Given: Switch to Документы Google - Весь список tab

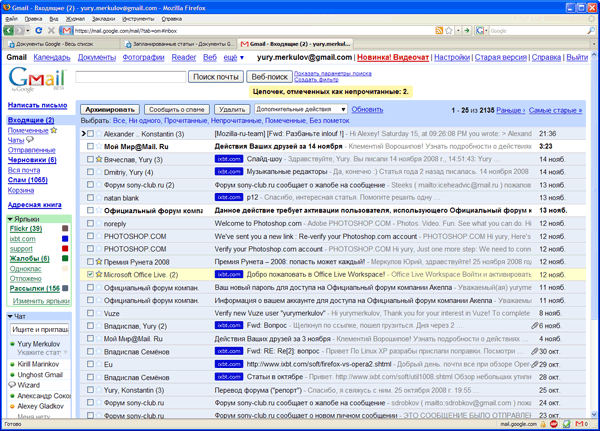Looking at the screenshot, I should point(61,44).
